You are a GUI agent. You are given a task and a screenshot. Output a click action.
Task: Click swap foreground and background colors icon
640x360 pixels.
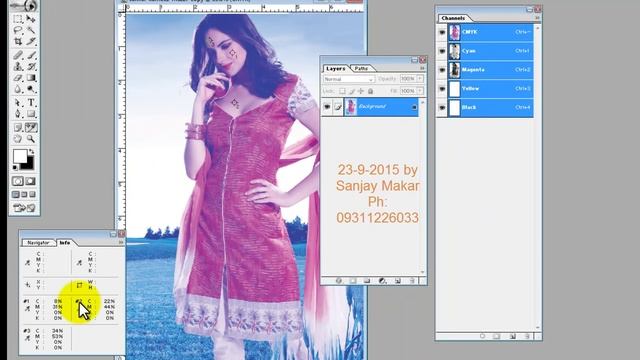(31, 151)
